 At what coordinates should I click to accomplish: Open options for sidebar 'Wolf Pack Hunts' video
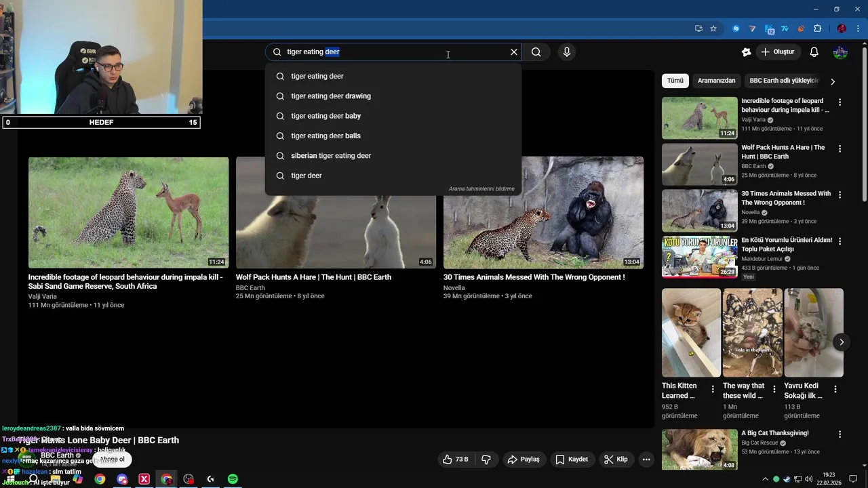(840, 148)
